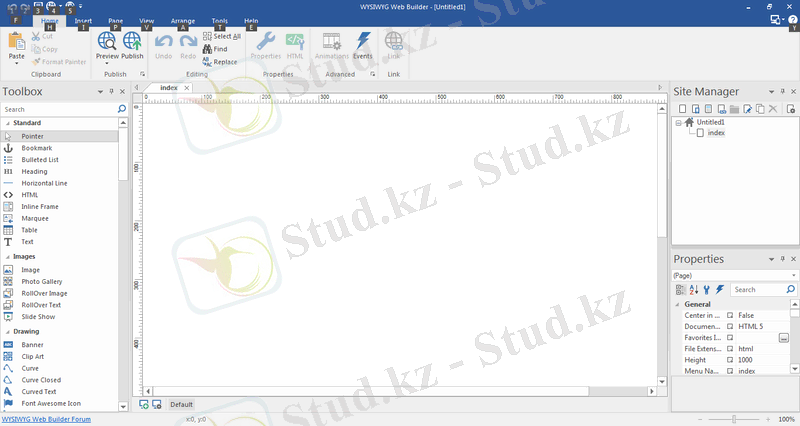Toggle Site Manager auto-hide pin
800x426 pixels.
click(783, 91)
